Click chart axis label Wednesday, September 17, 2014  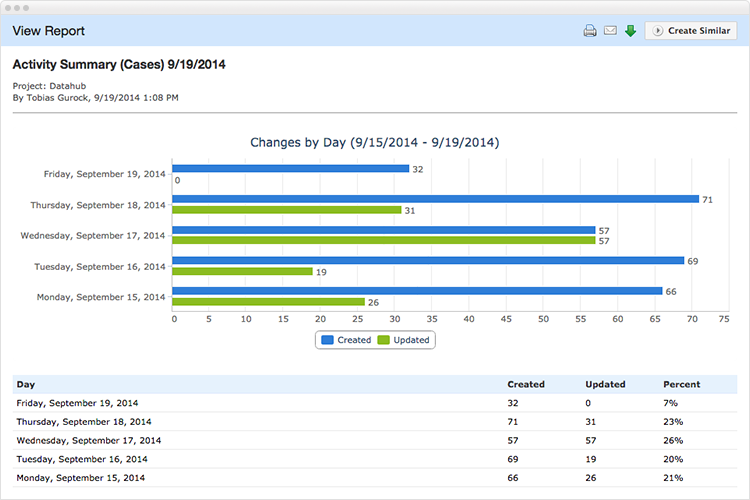[93, 235]
